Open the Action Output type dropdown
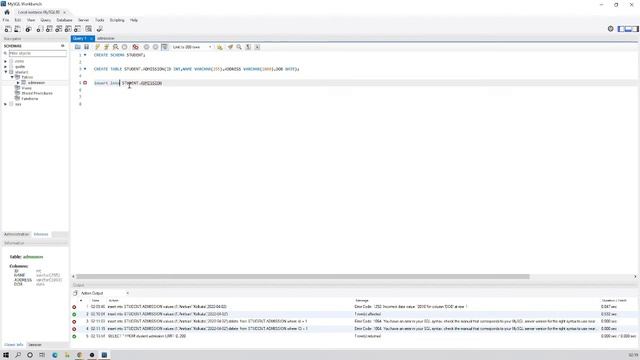This screenshot has width=640, height=360. [104, 293]
